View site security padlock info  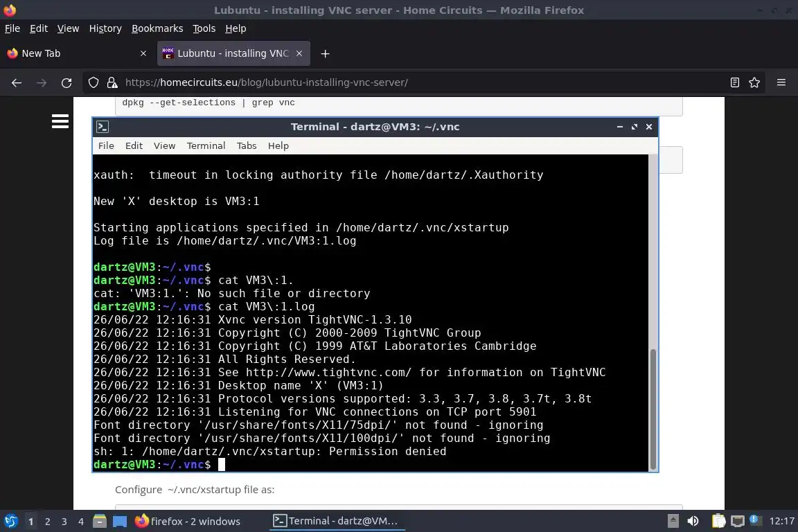[112, 82]
